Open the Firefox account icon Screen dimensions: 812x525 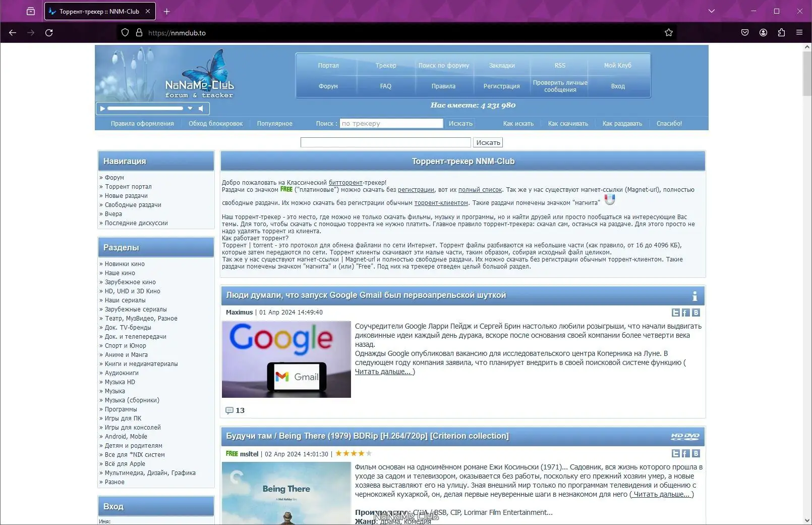(763, 33)
